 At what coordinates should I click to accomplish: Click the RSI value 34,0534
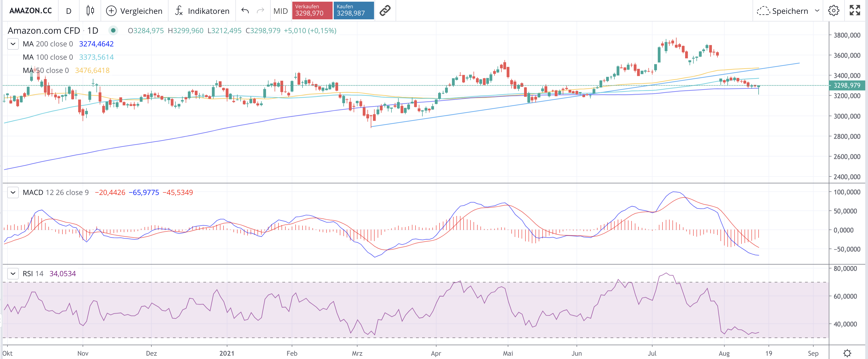[x=63, y=273]
